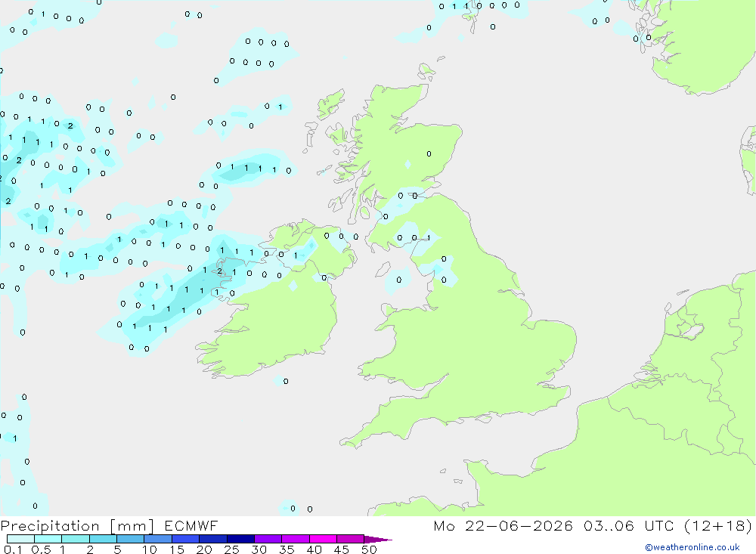Click the 'Mo' weekday label
The width and height of the screenshot is (756, 554).
(x=444, y=525)
